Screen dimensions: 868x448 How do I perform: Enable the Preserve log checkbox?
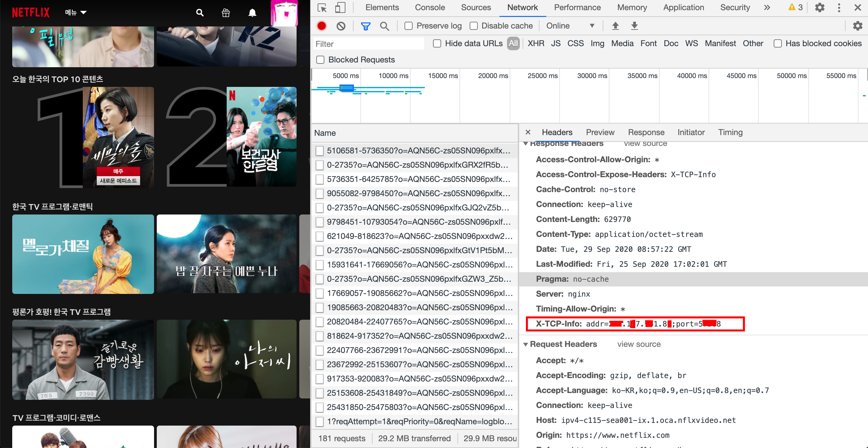[x=409, y=26]
